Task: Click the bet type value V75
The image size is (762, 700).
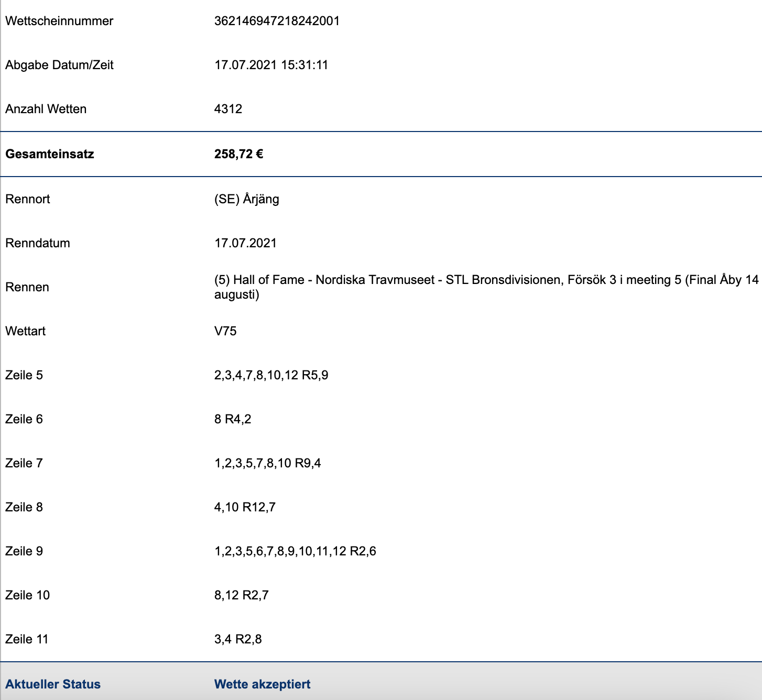Action: (225, 331)
